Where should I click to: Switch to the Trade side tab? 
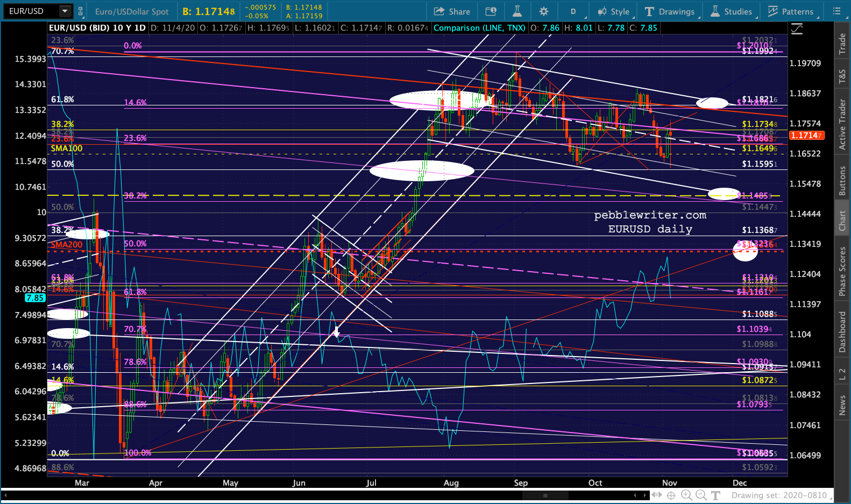click(x=842, y=44)
